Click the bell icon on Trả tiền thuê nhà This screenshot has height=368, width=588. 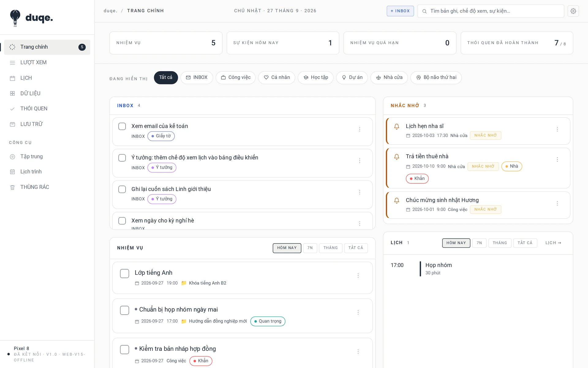397,157
